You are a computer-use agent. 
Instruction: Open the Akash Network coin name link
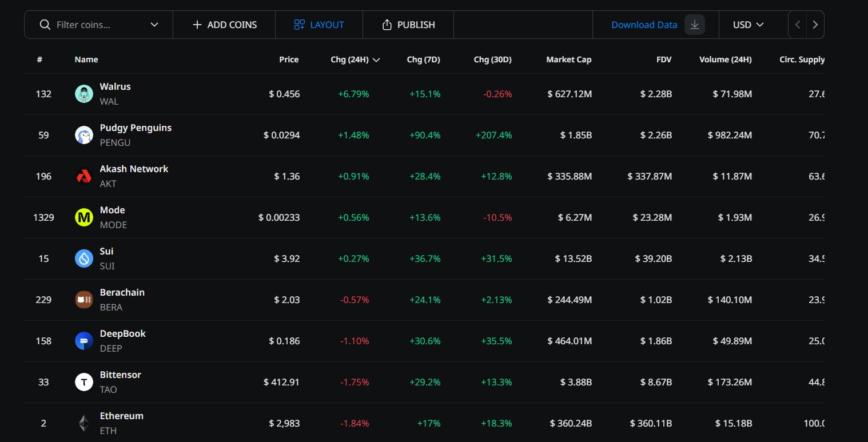[x=134, y=169]
